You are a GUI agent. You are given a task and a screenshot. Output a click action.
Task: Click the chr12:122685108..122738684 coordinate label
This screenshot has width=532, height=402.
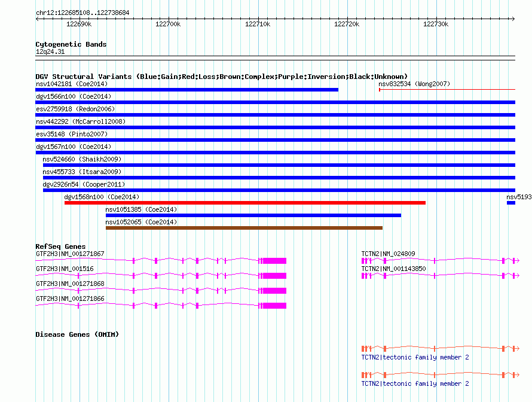click(x=82, y=13)
